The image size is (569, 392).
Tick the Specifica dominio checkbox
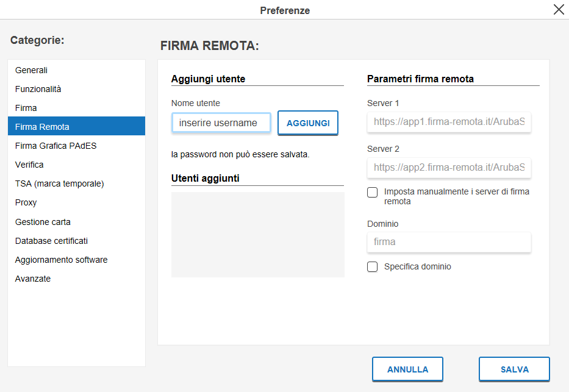click(x=372, y=267)
